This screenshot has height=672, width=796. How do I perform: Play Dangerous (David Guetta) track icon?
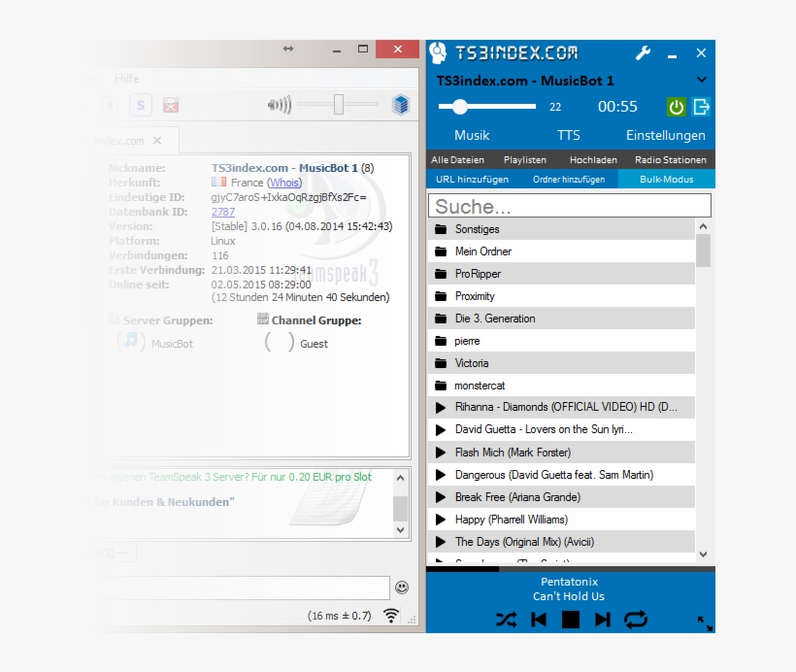pyautogui.click(x=441, y=475)
